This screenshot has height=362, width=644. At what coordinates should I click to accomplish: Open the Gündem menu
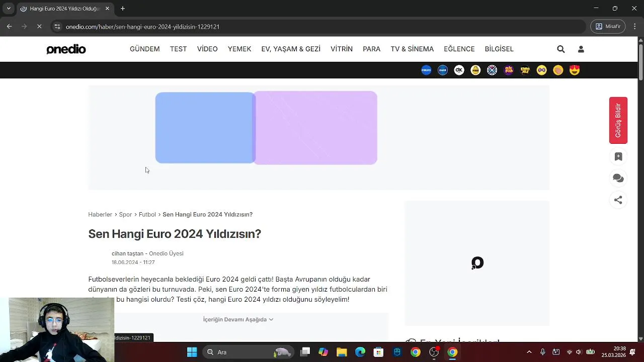pyautogui.click(x=144, y=49)
